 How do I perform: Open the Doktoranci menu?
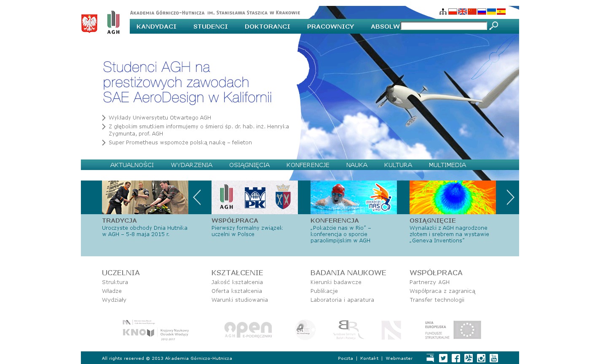[x=268, y=27]
